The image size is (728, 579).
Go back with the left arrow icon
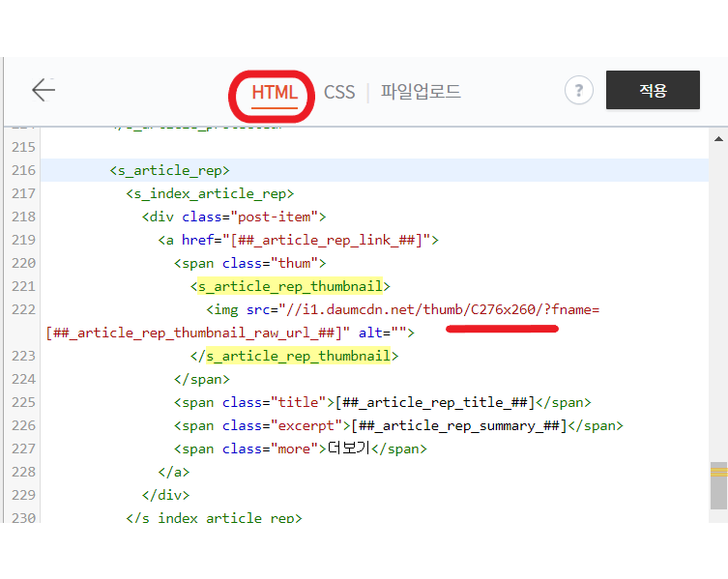click(44, 90)
